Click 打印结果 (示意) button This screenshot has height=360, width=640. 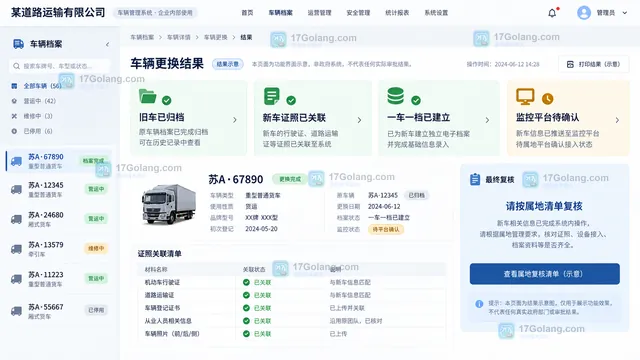point(593,64)
